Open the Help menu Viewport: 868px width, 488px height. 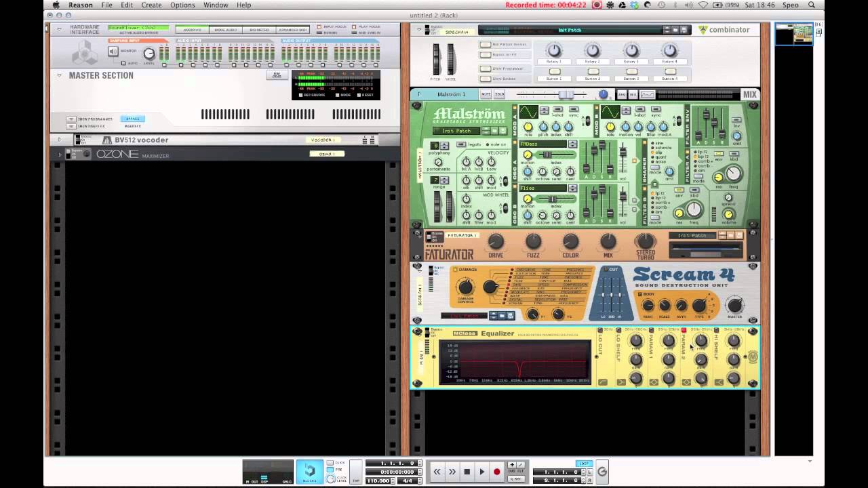pyautogui.click(x=243, y=5)
